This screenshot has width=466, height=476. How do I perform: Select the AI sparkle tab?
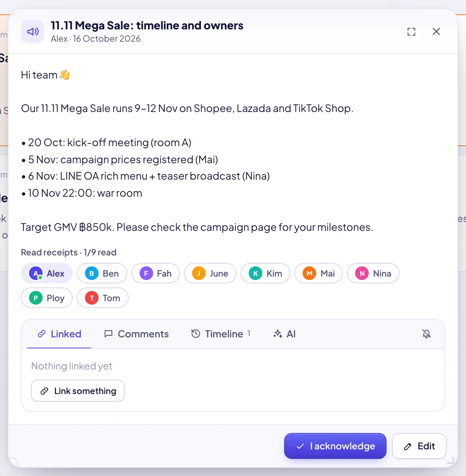click(285, 334)
